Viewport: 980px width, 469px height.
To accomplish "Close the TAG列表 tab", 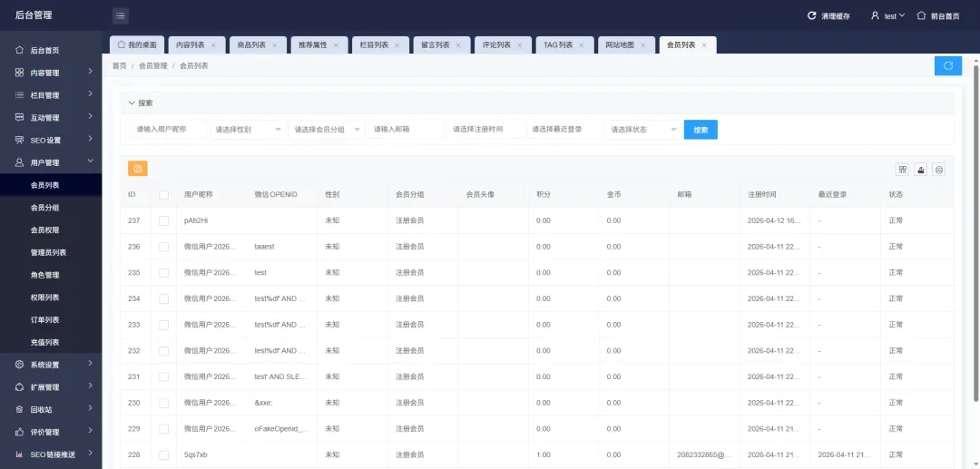I will (582, 45).
